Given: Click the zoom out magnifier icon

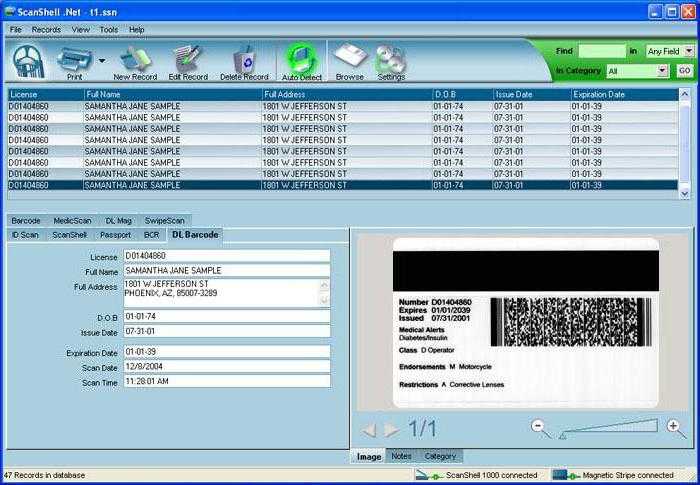Looking at the screenshot, I should [x=541, y=428].
